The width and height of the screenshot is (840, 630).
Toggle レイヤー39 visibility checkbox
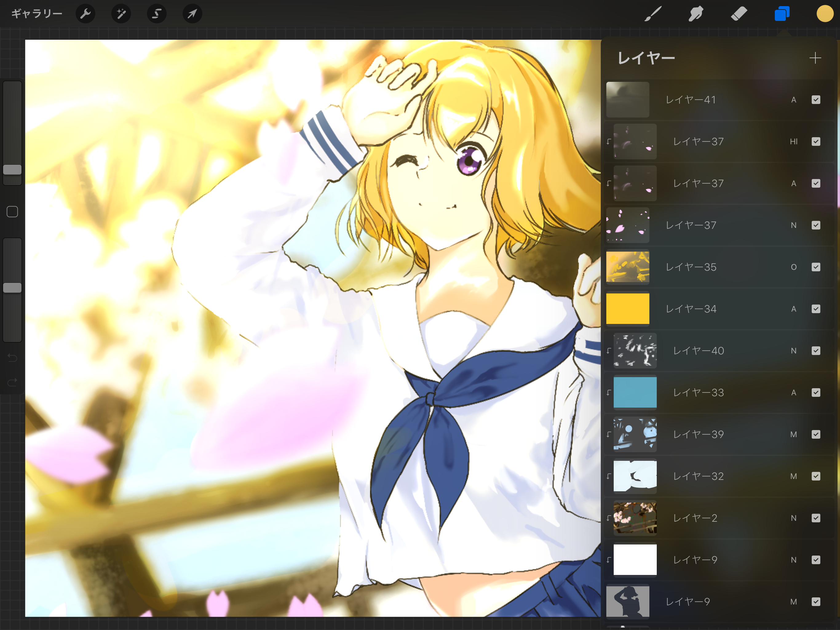click(816, 434)
